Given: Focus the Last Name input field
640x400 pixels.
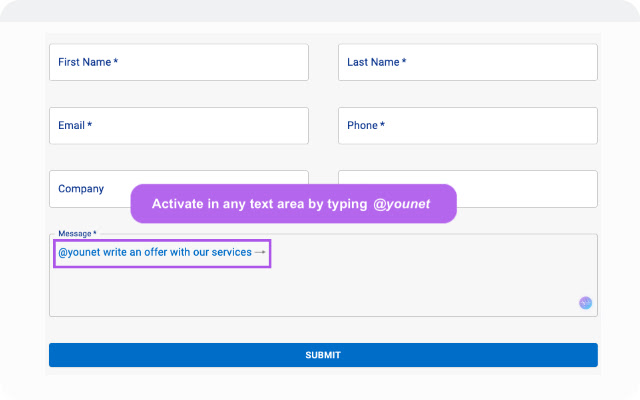Looking at the screenshot, I should 468,62.
